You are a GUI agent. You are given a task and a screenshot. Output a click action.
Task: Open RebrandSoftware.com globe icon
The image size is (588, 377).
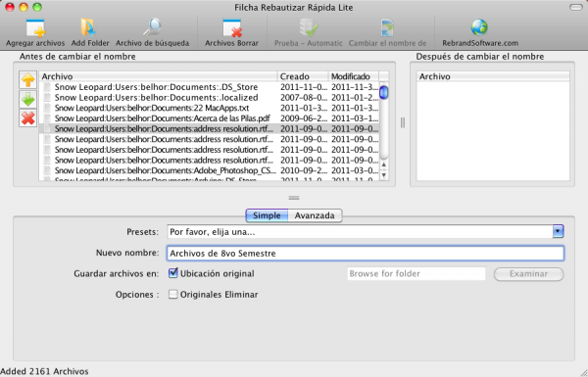(x=479, y=27)
